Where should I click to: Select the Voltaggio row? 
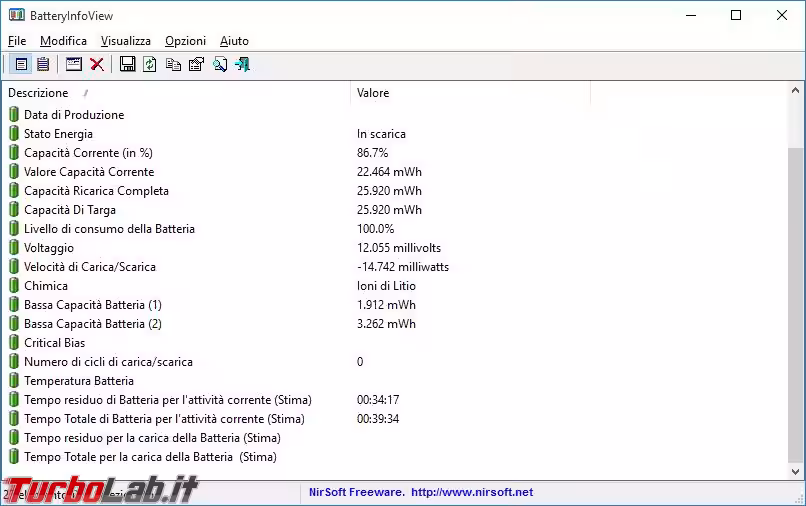(x=48, y=248)
